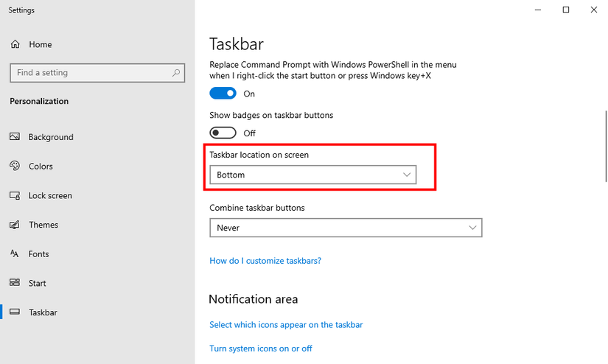608x364 pixels.
Task: Click the Fonts icon in sidebar
Action: 14,253
